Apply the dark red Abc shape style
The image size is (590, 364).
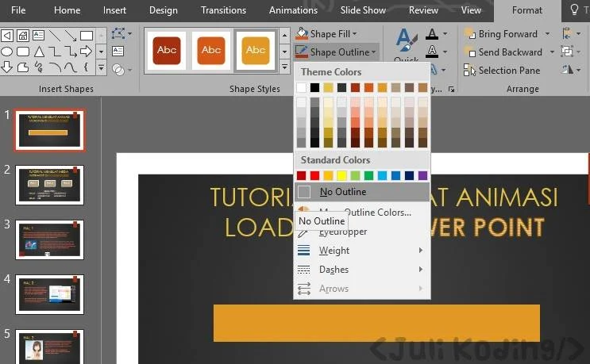pyautogui.click(x=167, y=50)
